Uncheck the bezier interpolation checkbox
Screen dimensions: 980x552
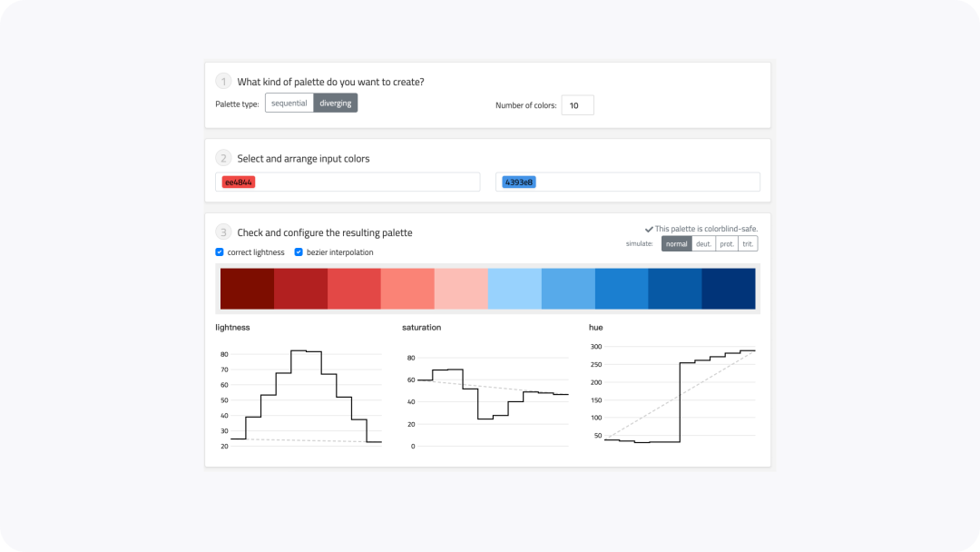point(299,251)
